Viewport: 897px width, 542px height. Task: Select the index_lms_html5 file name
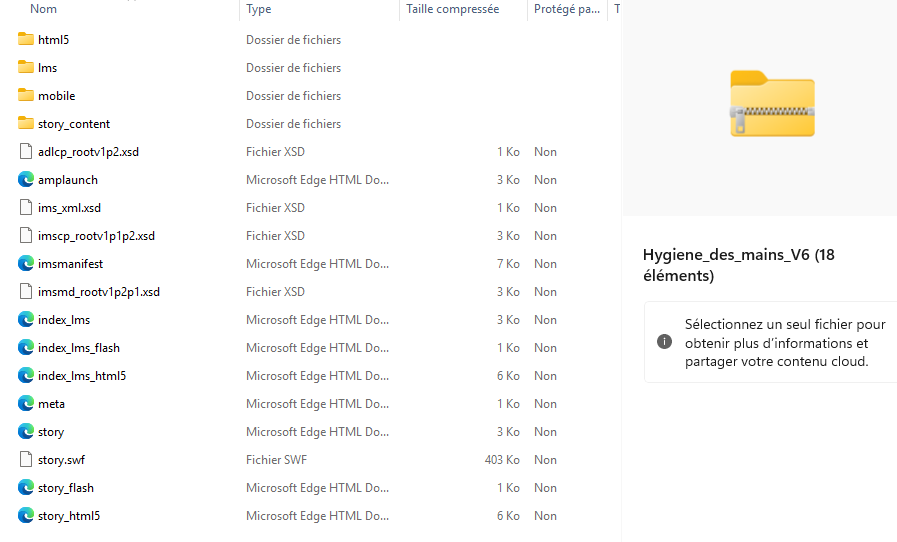tap(82, 376)
